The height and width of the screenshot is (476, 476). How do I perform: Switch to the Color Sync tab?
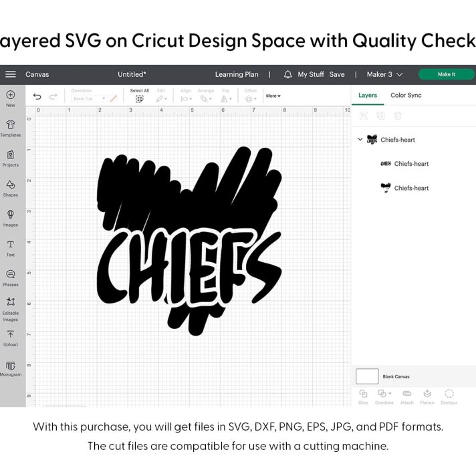(x=406, y=96)
